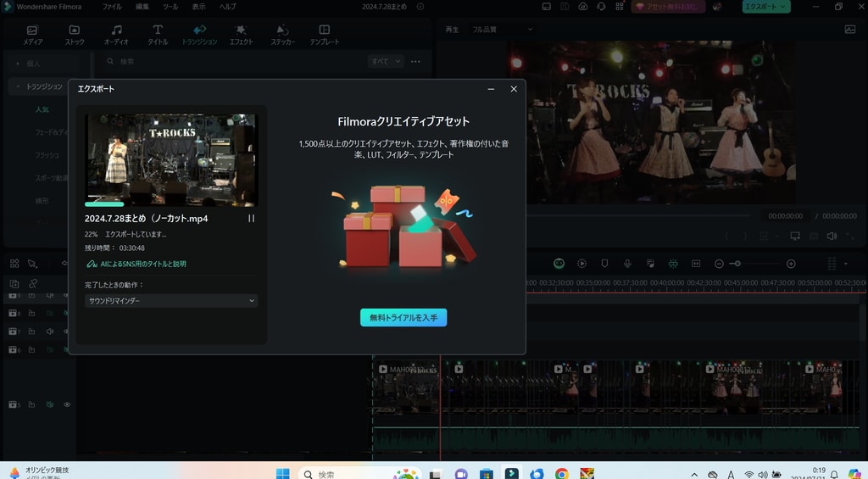868x479 pixels.
Task: Expand the 個人 category
Action: point(18,64)
